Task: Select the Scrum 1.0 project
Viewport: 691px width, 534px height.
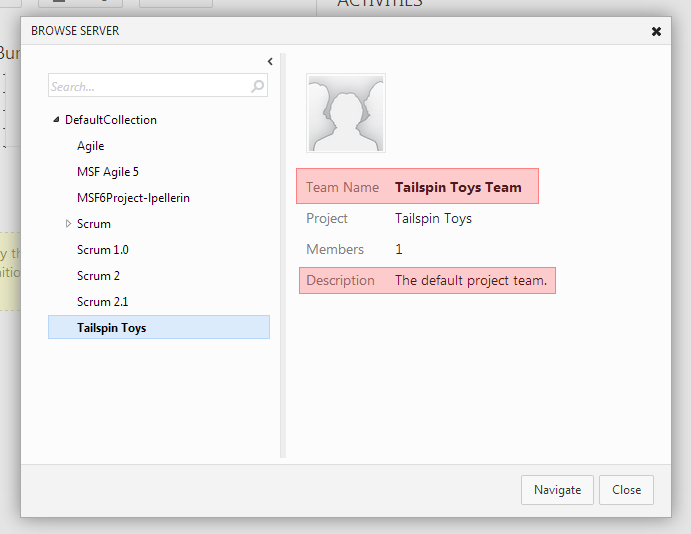Action: [x=103, y=250]
